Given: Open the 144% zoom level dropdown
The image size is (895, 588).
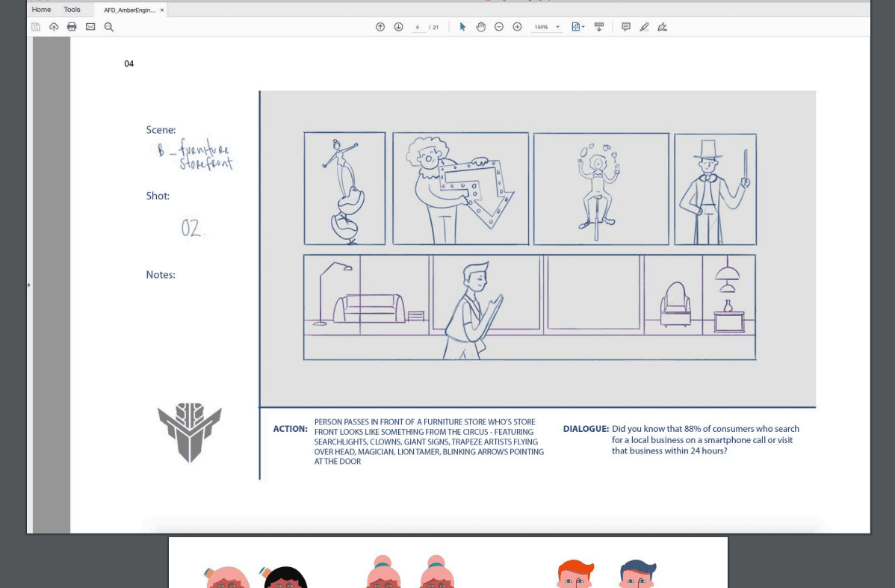Looking at the screenshot, I should pyautogui.click(x=557, y=27).
